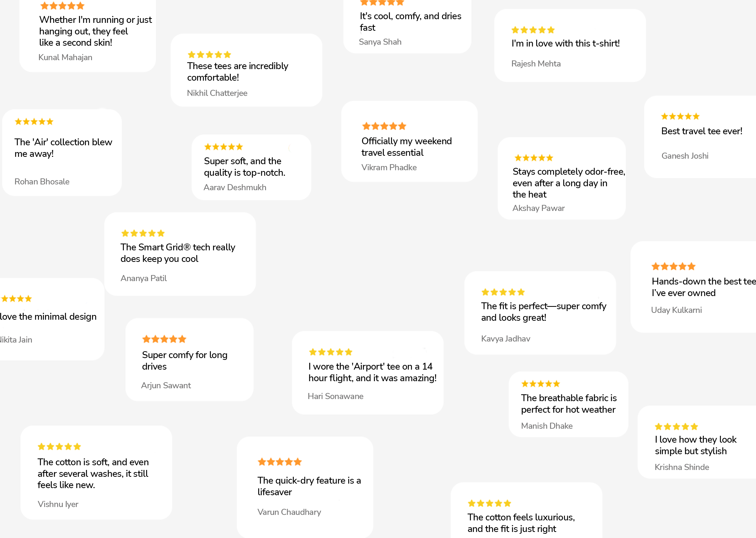This screenshot has height=538, width=756.
Task: Click the five stars above 'Best travel tee ever!'
Action: point(680,116)
